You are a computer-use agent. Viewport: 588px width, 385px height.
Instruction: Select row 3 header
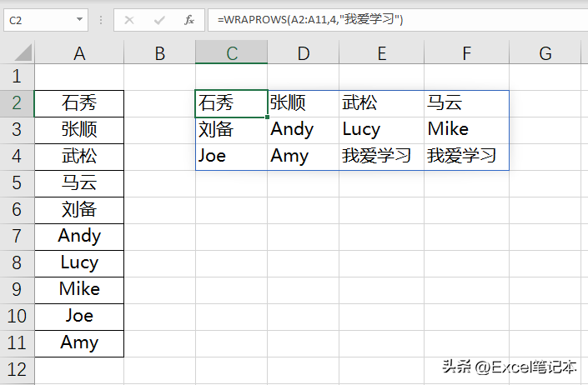pyautogui.click(x=17, y=130)
